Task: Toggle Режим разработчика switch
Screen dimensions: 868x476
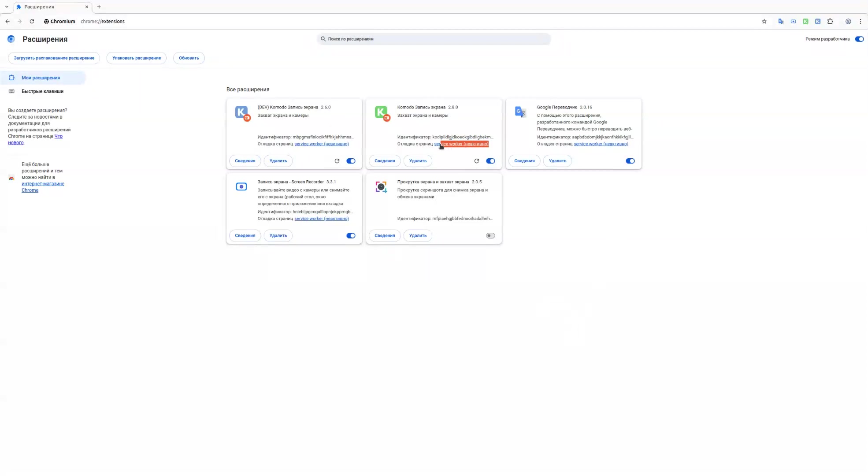Action: pos(859,39)
